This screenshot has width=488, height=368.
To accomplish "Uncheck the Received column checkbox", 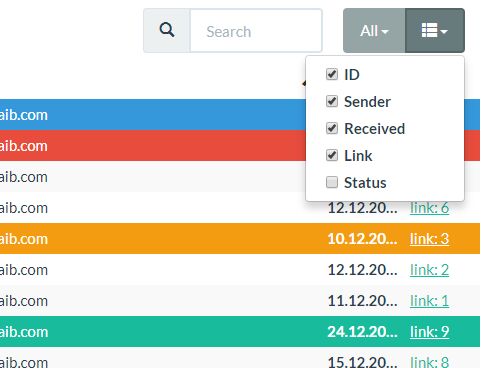I will [x=332, y=128].
